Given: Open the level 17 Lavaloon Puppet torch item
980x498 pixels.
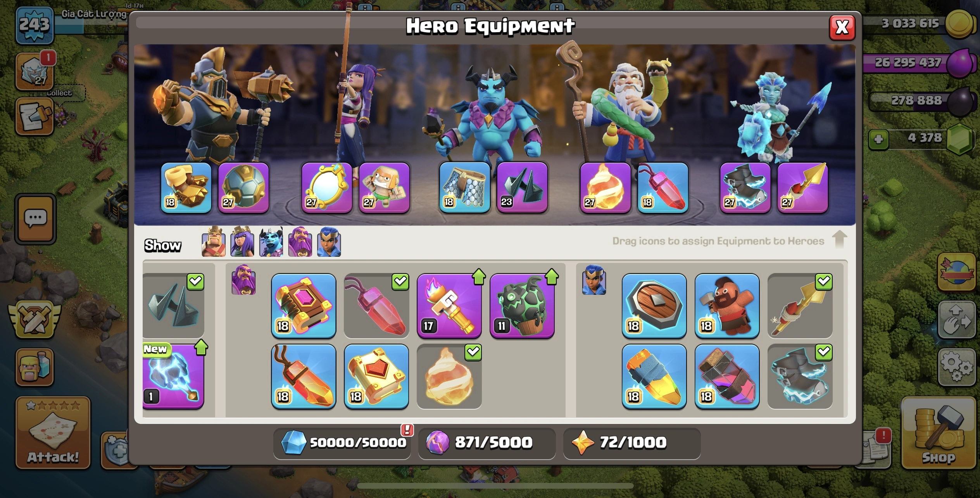Looking at the screenshot, I should (449, 306).
